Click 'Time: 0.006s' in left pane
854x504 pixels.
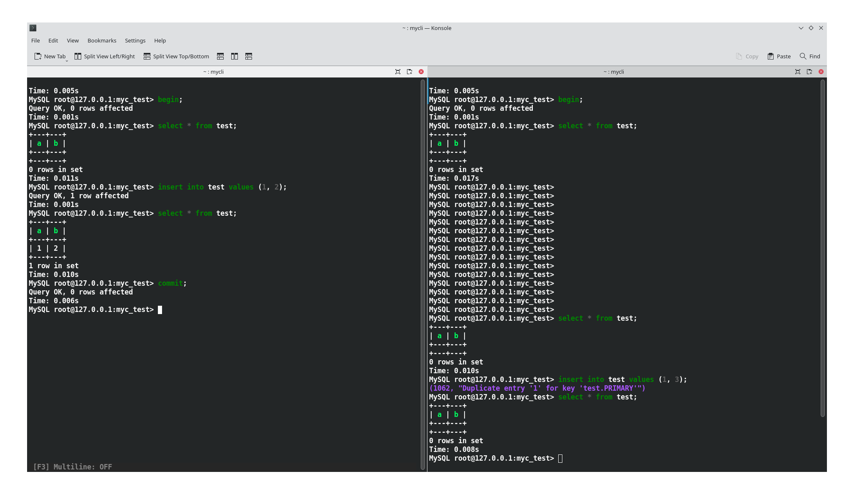click(54, 301)
